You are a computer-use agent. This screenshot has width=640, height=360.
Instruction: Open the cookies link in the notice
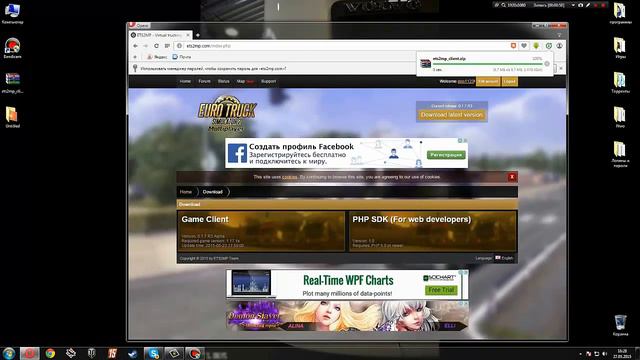[x=290, y=177]
